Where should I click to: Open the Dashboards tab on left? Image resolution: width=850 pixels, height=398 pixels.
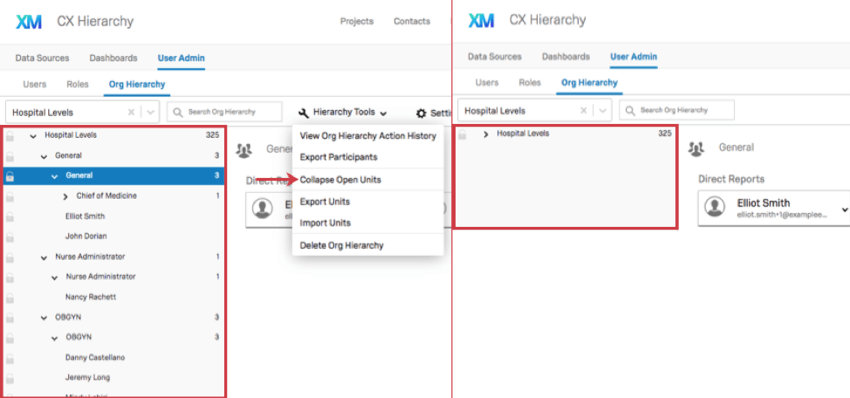[x=113, y=58]
